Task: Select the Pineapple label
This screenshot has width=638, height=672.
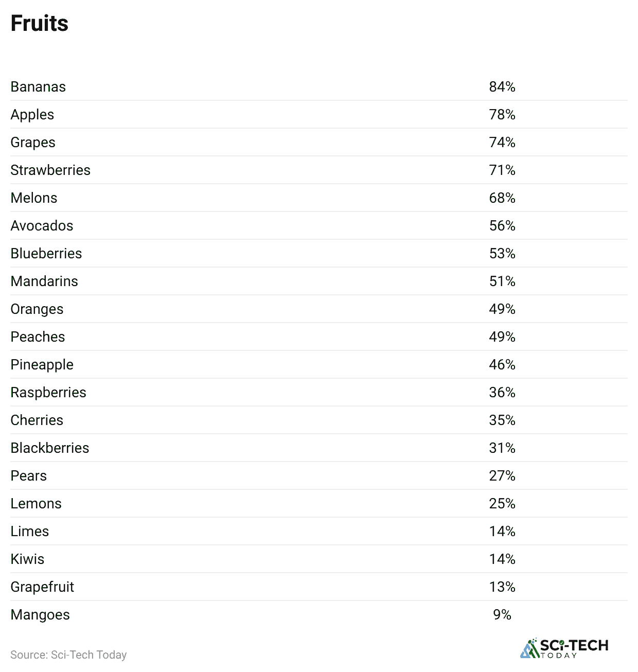Action: pyautogui.click(x=42, y=365)
